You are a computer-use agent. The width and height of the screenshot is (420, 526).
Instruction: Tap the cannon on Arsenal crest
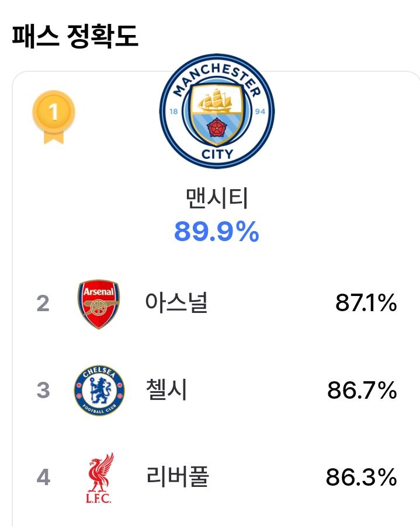point(99,306)
